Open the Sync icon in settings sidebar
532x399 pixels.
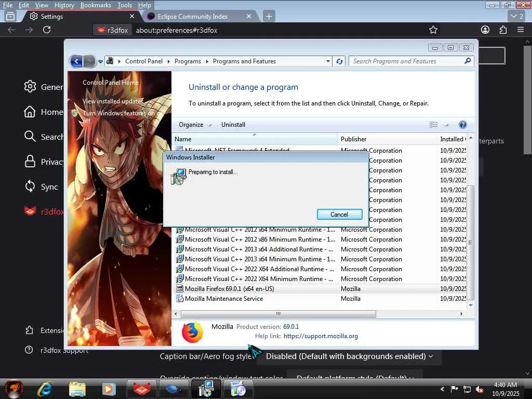[30, 187]
